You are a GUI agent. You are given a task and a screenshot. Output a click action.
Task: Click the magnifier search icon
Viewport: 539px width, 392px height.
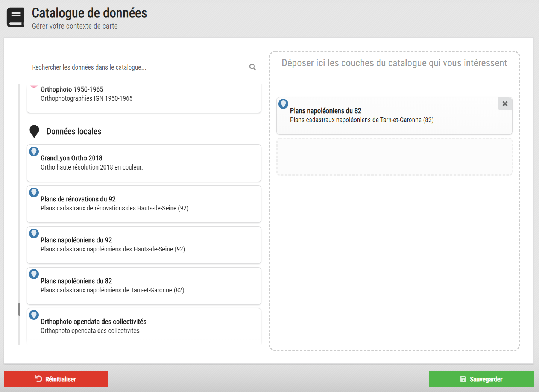(x=252, y=67)
